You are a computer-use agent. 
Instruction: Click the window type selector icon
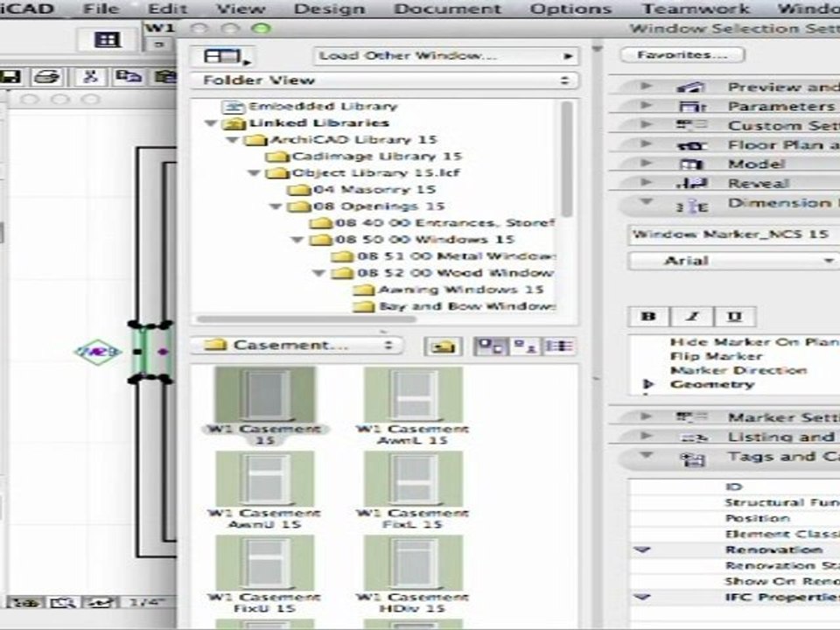click(x=223, y=56)
